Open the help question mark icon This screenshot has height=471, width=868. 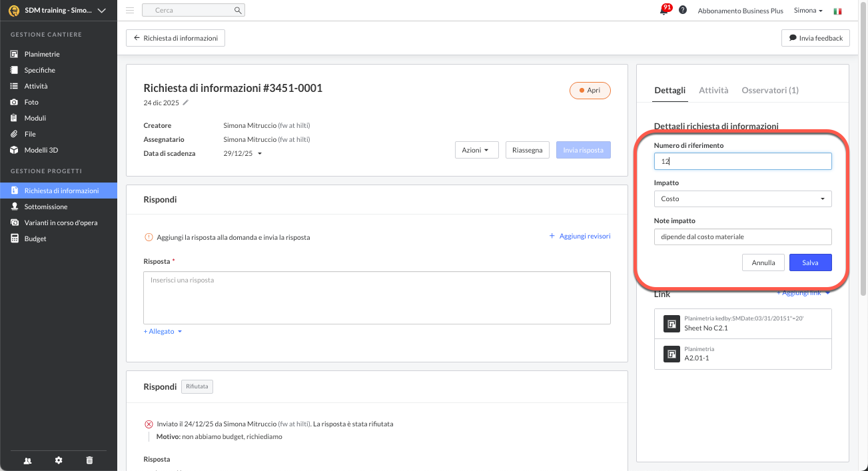[x=683, y=11]
